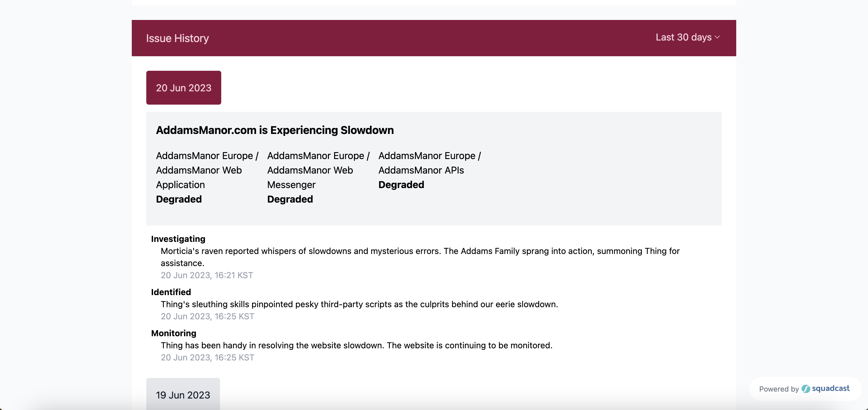Select the 20 Jun 2023 date badge
The width and height of the screenshot is (868, 410).
[184, 88]
